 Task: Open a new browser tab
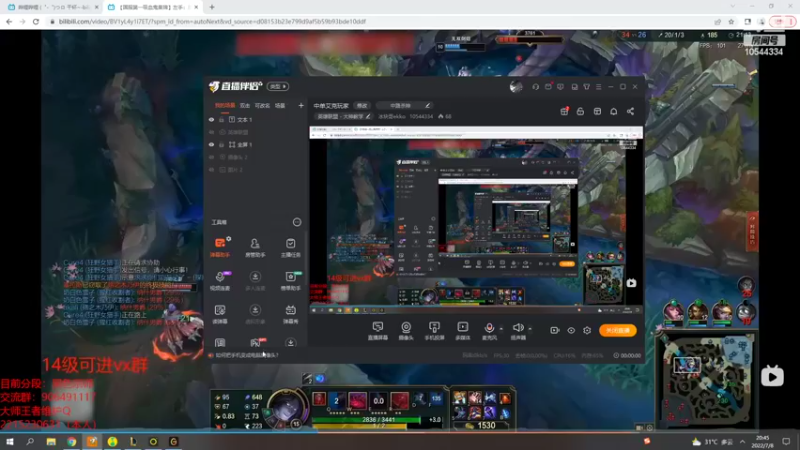(x=212, y=7)
